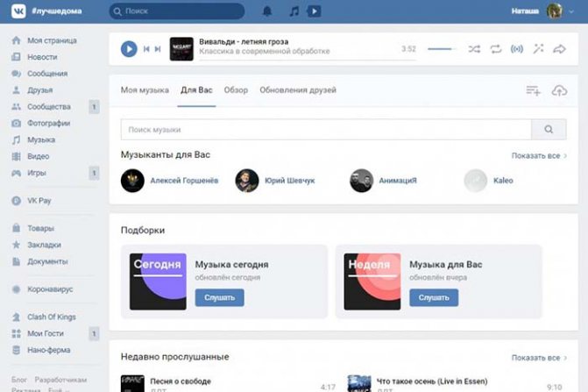Show all Недавно прослушанные
The width and height of the screenshot is (588, 392).
(x=539, y=358)
